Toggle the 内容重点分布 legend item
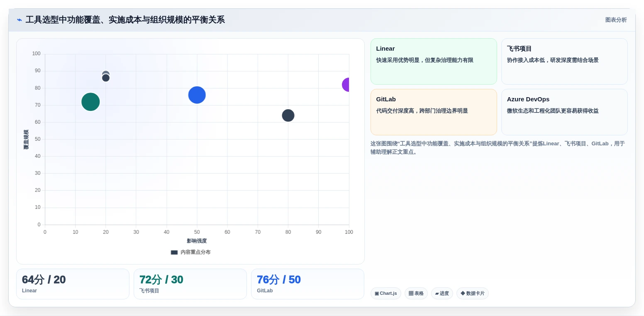Screen dimensions: 644x316 (x=190, y=252)
